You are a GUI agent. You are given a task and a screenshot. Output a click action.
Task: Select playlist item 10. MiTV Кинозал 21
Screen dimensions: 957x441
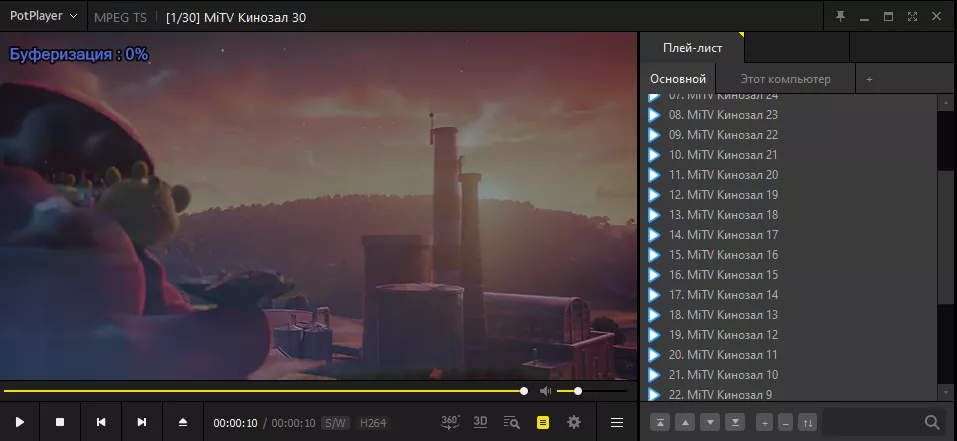point(790,155)
